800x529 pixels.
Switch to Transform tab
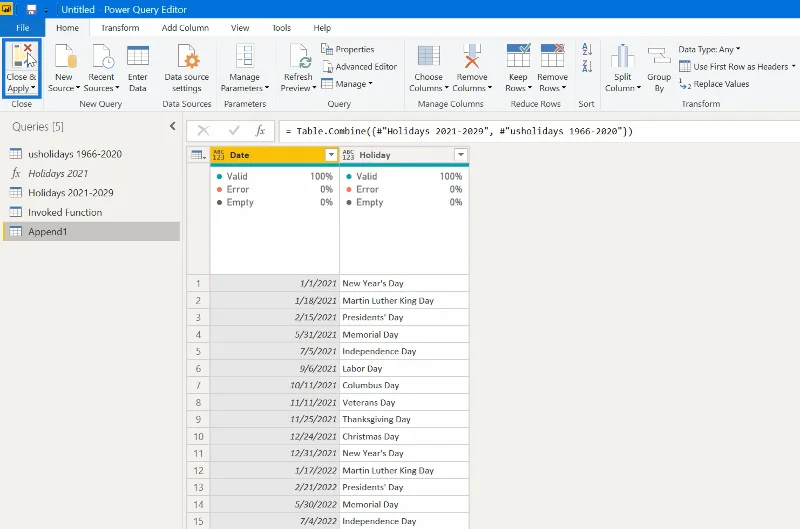coord(120,28)
